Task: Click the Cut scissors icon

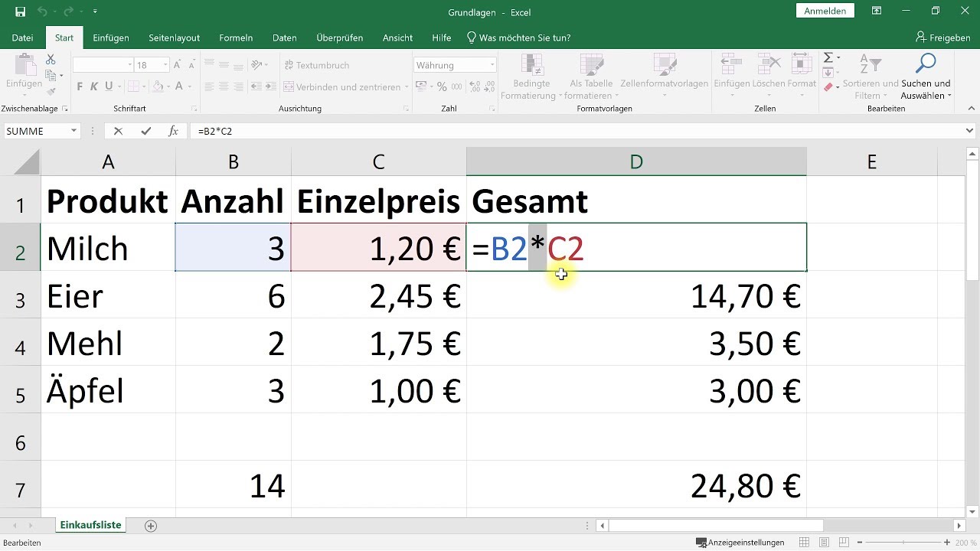Action: coord(51,59)
